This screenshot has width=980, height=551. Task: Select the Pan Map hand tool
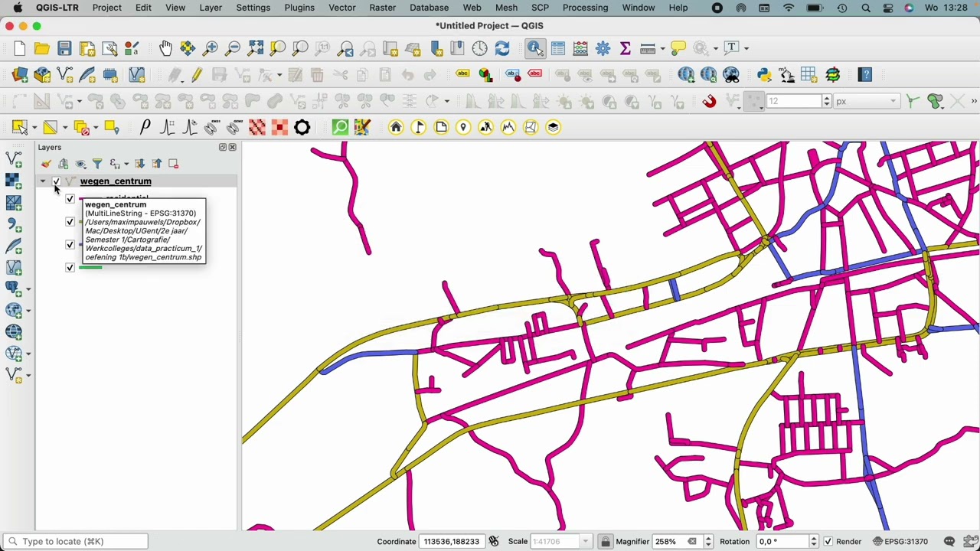pos(165,48)
